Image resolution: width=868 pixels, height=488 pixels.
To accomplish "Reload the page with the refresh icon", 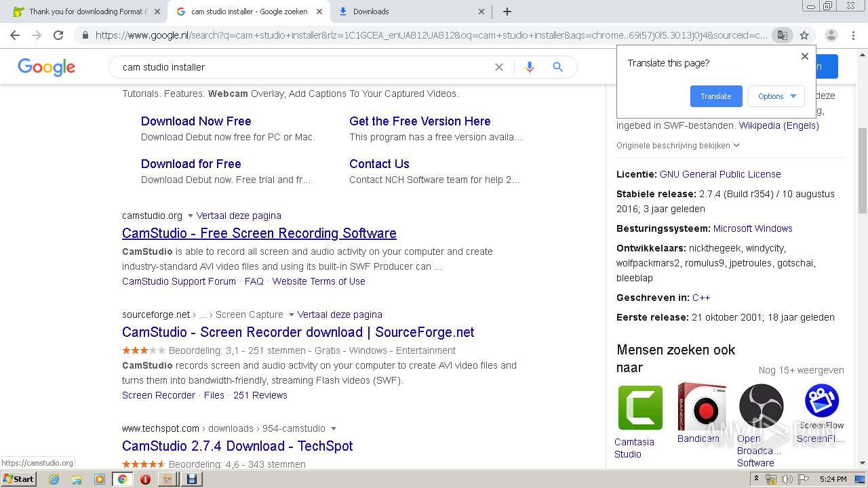I will point(58,35).
